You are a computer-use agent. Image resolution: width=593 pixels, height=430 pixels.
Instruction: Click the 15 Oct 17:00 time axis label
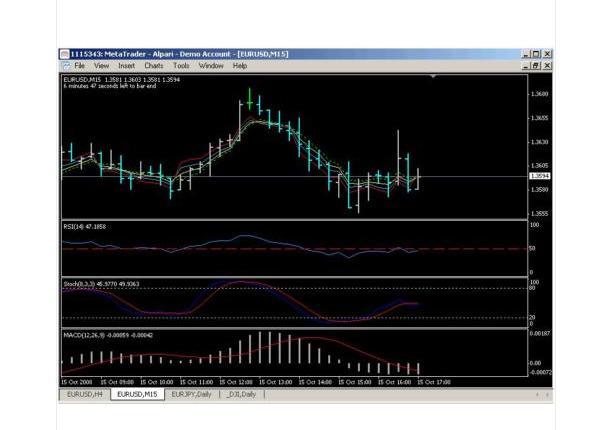pos(434,382)
